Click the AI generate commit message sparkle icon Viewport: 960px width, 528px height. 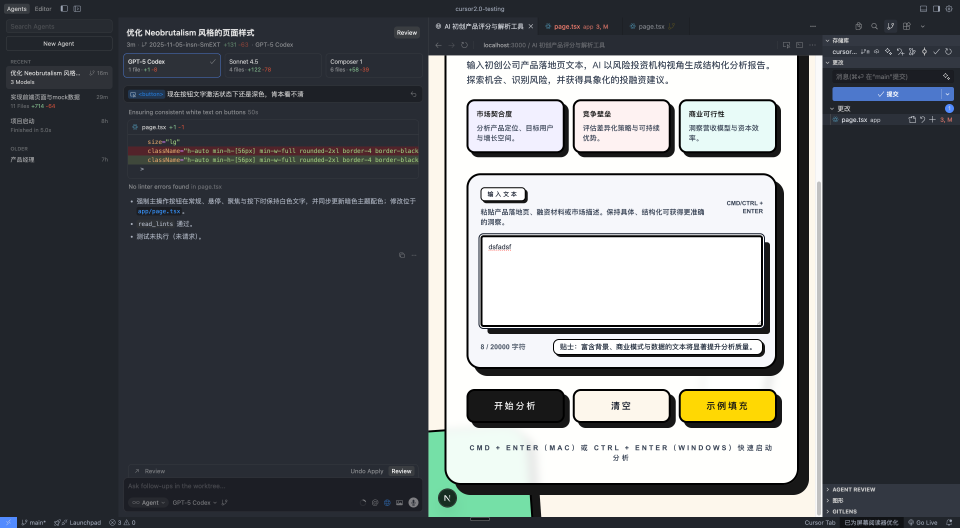(x=945, y=76)
